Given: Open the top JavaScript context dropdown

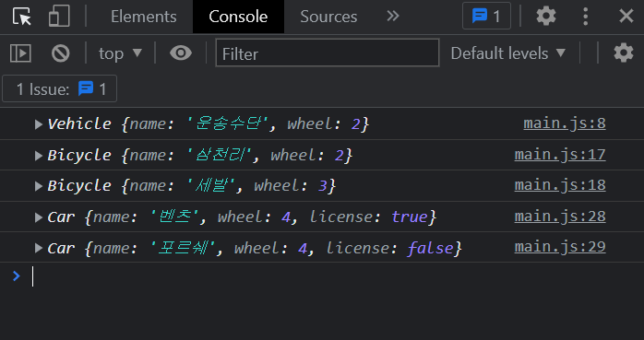Looking at the screenshot, I should pyautogui.click(x=120, y=53).
